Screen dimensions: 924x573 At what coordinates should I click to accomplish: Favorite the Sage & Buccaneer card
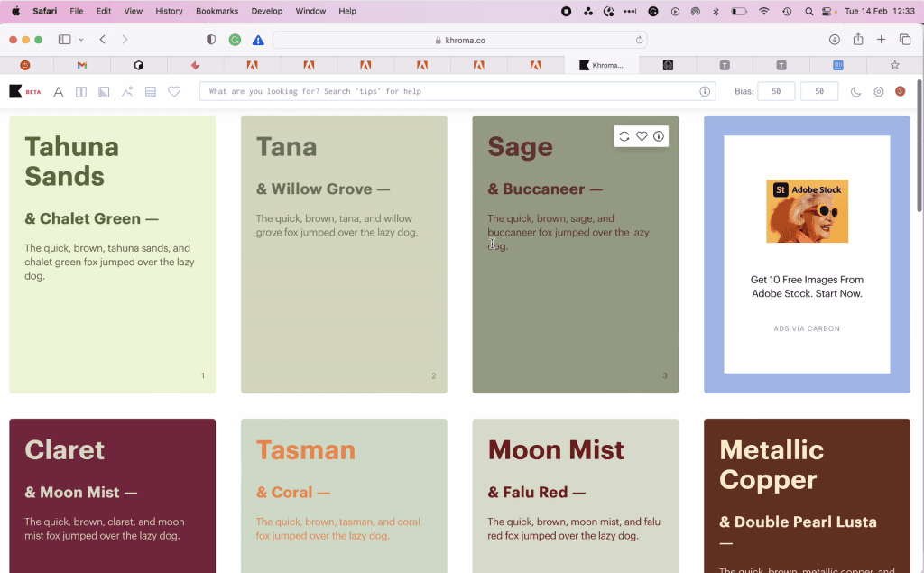(642, 136)
